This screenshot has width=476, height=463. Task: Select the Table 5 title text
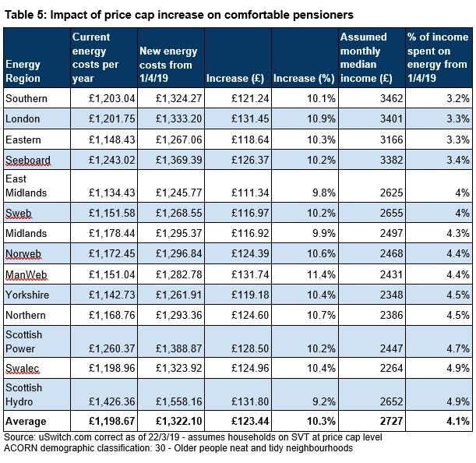click(x=179, y=15)
